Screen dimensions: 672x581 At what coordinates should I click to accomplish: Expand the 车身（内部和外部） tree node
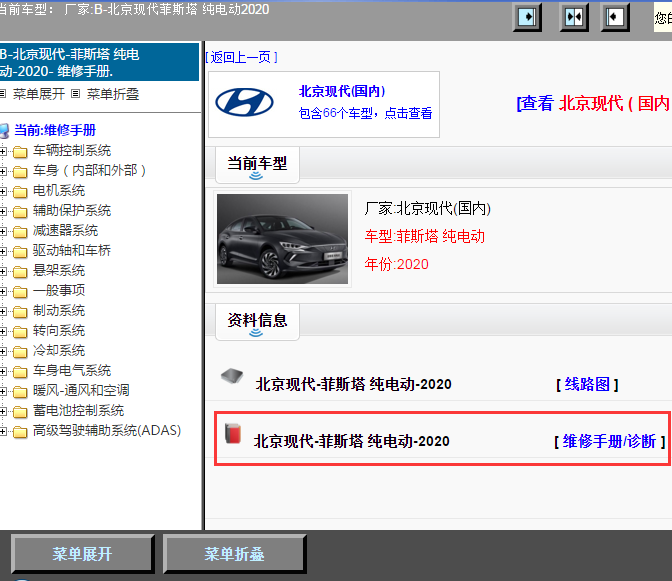(3, 171)
